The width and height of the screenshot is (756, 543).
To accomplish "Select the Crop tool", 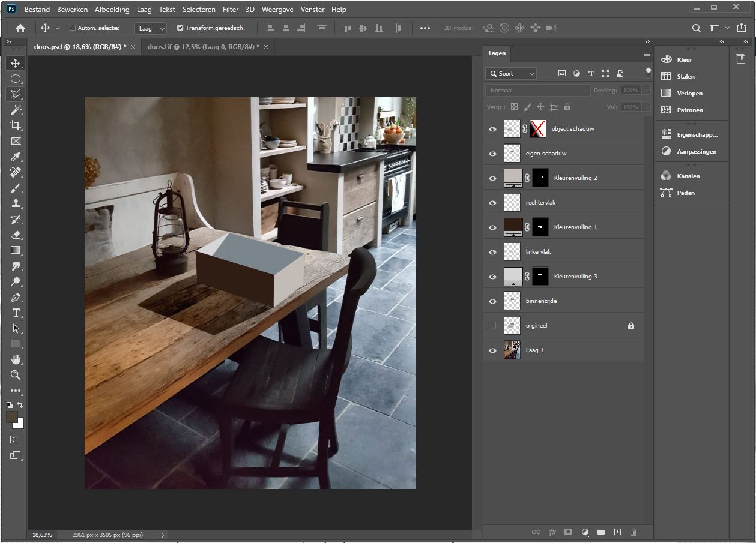I will (16, 125).
